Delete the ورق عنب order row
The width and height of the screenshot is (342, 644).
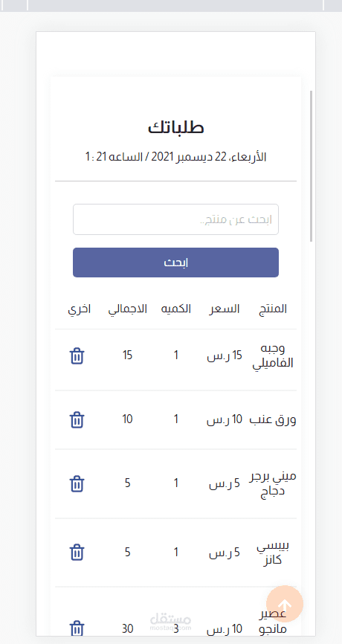pyautogui.click(x=77, y=419)
